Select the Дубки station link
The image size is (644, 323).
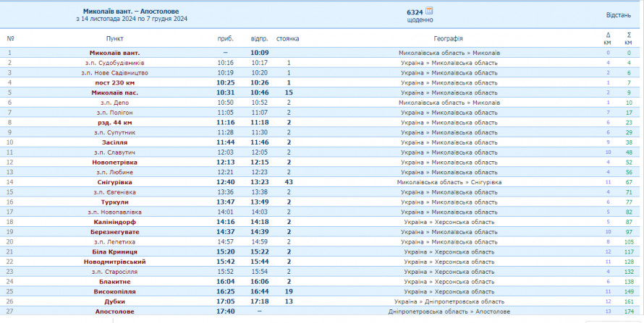[x=114, y=301]
